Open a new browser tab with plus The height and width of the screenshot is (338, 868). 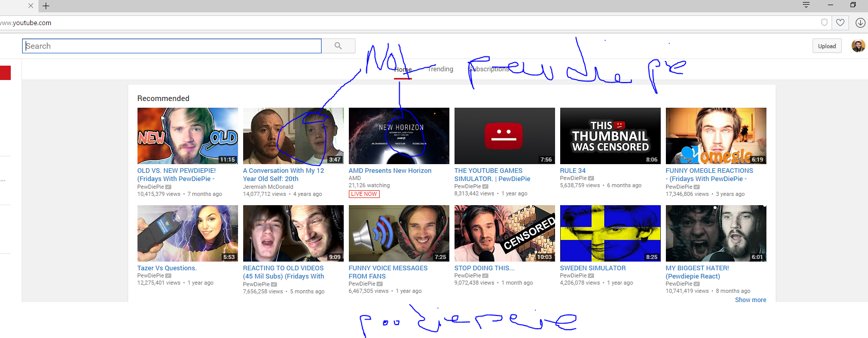(46, 6)
